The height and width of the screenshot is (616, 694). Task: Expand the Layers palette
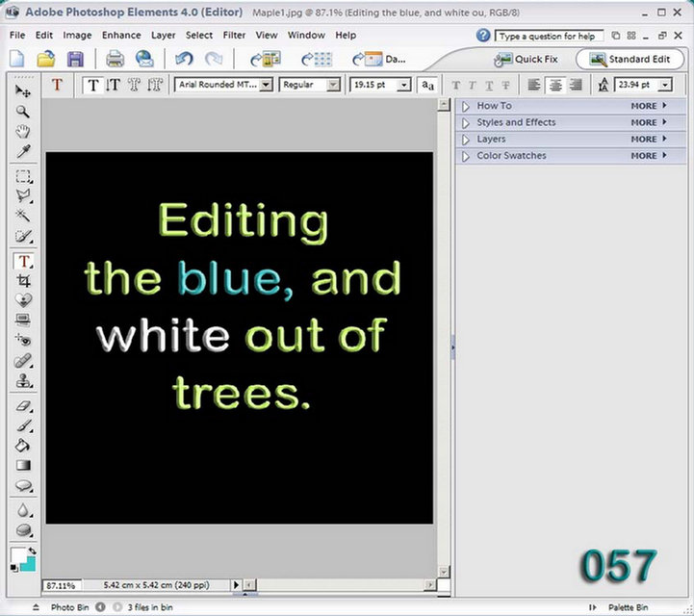[466, 140]
